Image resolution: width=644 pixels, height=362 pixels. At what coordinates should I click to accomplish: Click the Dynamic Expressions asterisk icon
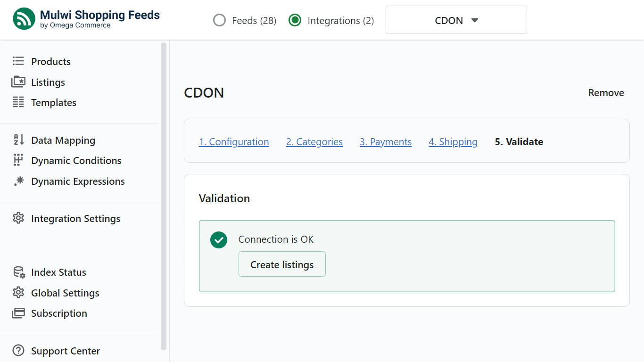[18, 181]
